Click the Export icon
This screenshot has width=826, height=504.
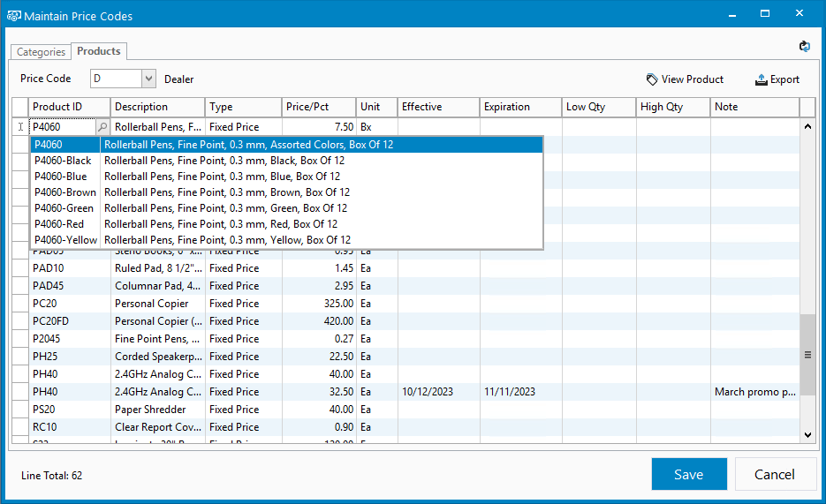[761, 79]
